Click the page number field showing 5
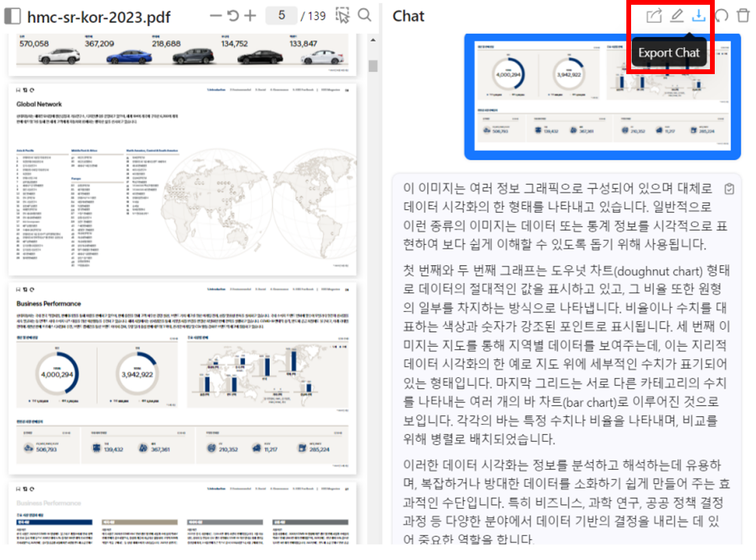 (x=281, y=16)
